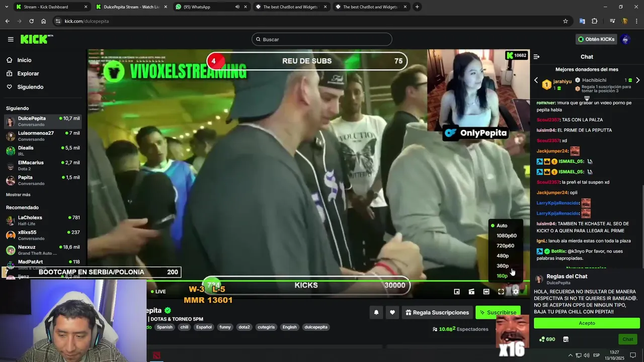Open the user profile avatar menu
The width and height of the screenshot is (644, 362).
[626, 39]
